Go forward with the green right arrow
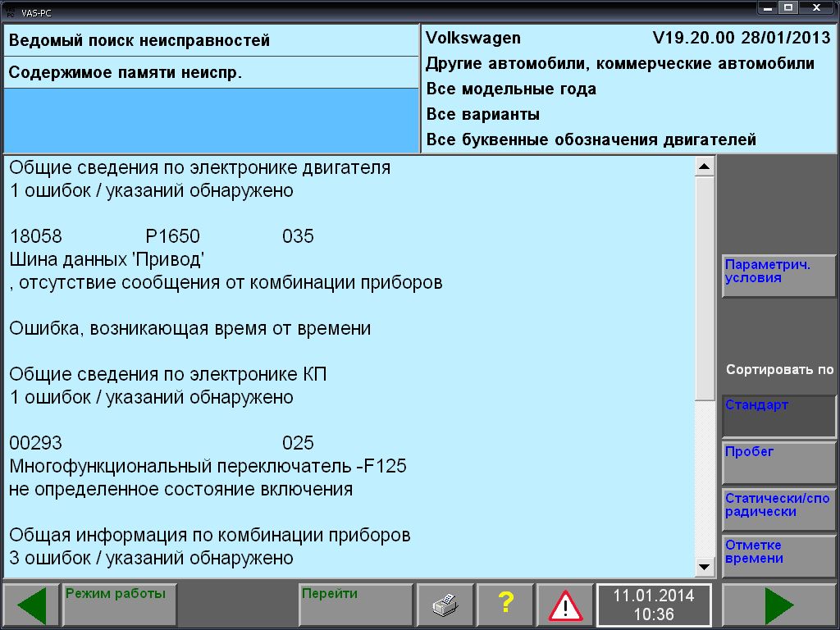This screenshot has height=630, width=840. [x=779, y=605]
